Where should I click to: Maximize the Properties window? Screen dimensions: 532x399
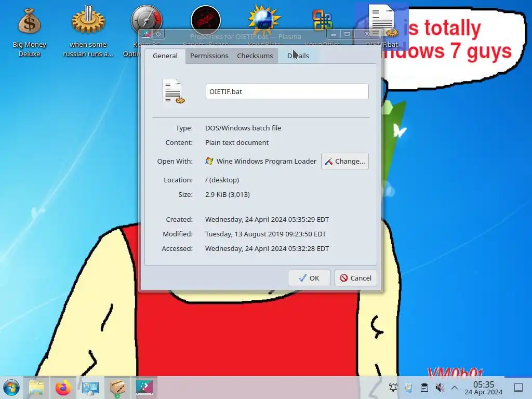coord(347,34)
